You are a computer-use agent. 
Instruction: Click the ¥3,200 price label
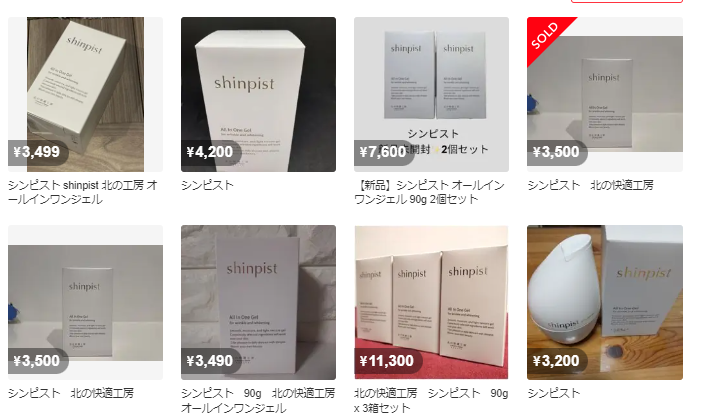point(557,361)
